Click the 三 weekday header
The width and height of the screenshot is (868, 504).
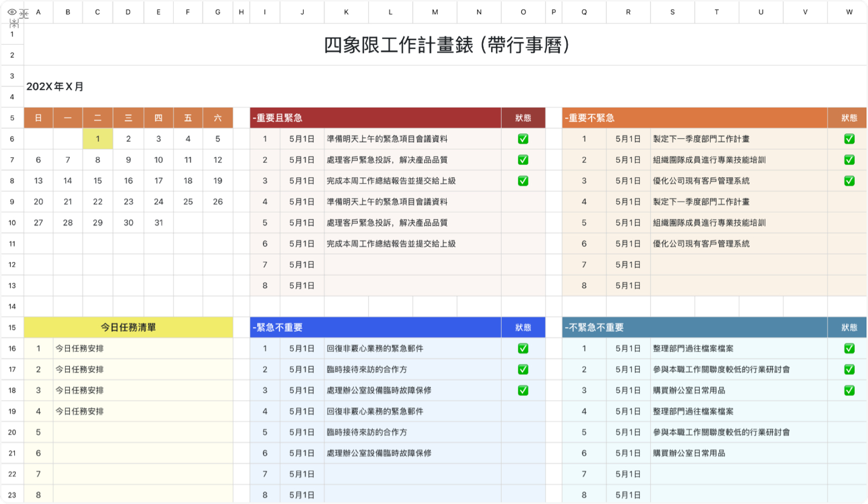(128, 118)
